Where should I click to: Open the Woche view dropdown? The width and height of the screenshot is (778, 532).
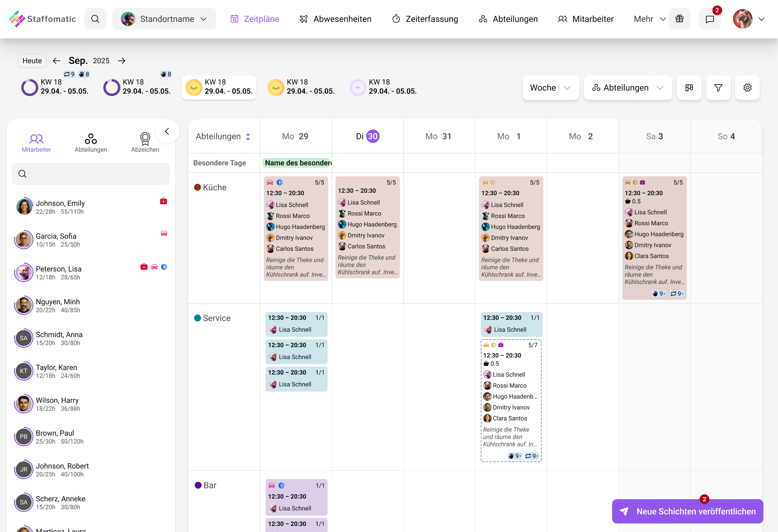click(x=550, y=88)
